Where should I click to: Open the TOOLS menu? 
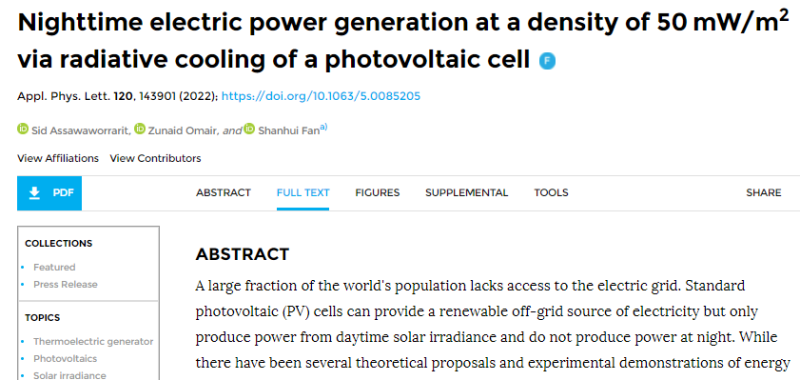pos(551,193)
